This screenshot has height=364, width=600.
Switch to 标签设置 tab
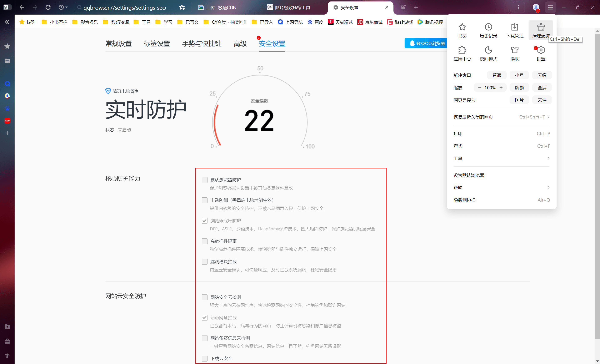coord(157,44)
